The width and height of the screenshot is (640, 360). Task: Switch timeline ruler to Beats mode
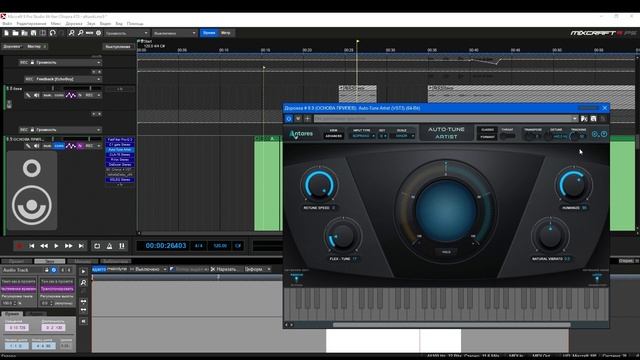tap(226, 33)
